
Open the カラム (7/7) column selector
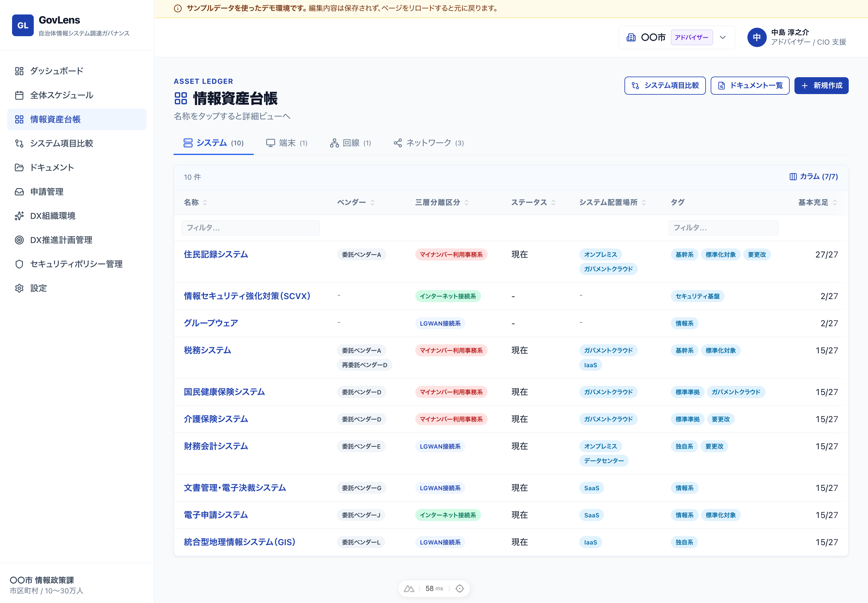tap(814, 177)
